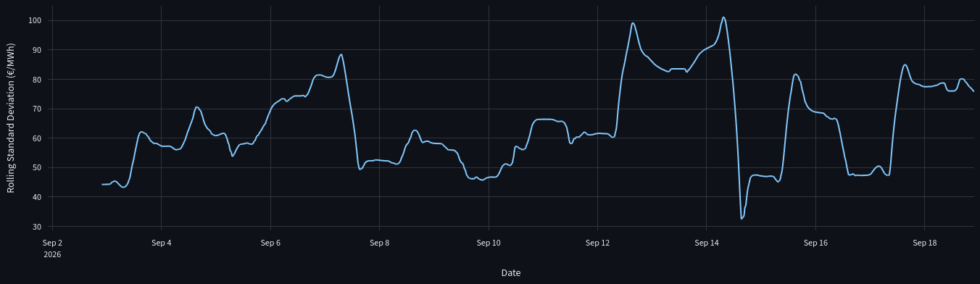Click the Sep 2 2026 axis label
Image resolution: width=980 pixels, height=284 pixels.
click(x=53, y=248)
